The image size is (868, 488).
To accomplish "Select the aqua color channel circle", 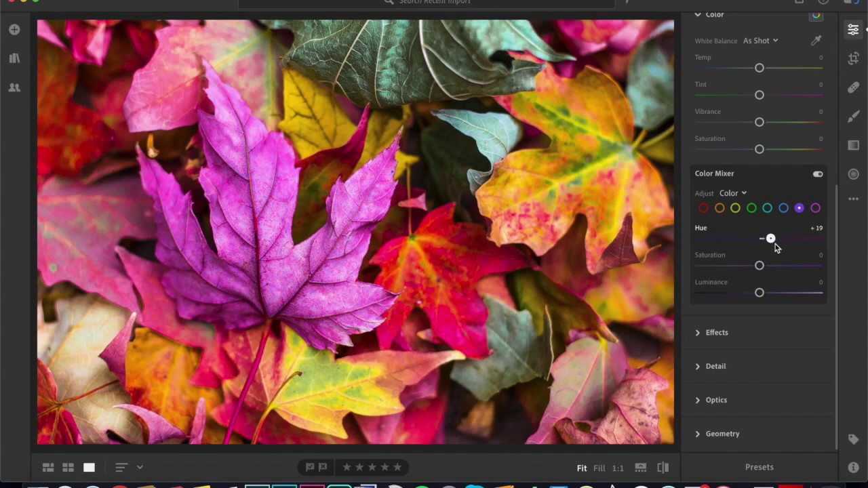I will point(767,208).
